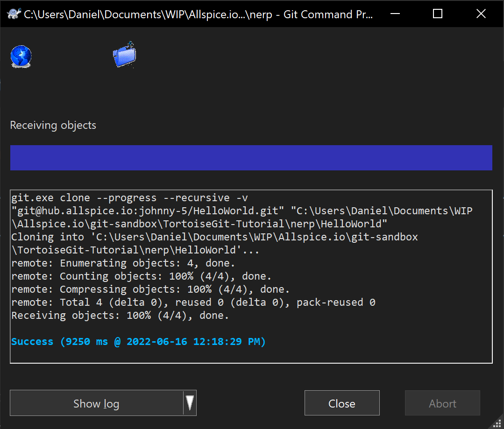The width and height of the screenshot is (504, 429).
Task: Click the 'Enumerating objects: 4, done.' line
Action: click(123, 263)
